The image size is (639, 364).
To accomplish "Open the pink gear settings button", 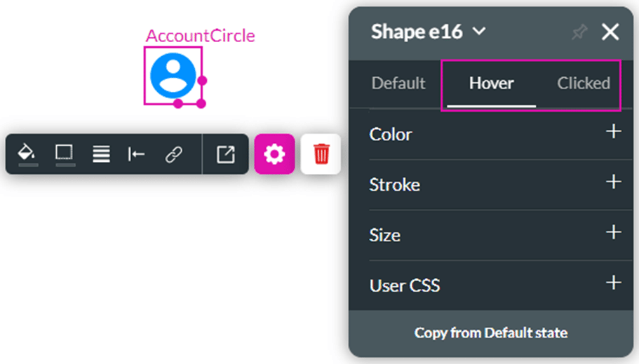I will point(274,154).
